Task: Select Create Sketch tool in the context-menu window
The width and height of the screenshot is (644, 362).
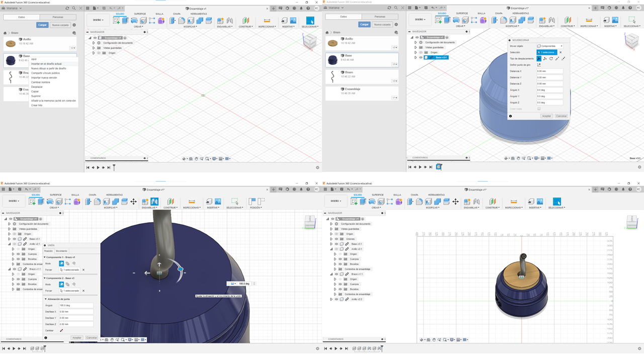Action: [x=117, y=20]
